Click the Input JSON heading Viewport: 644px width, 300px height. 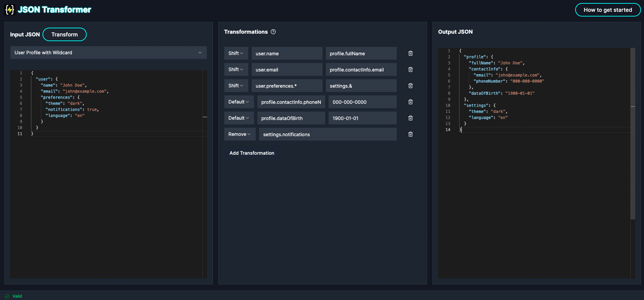pos(25,34)
